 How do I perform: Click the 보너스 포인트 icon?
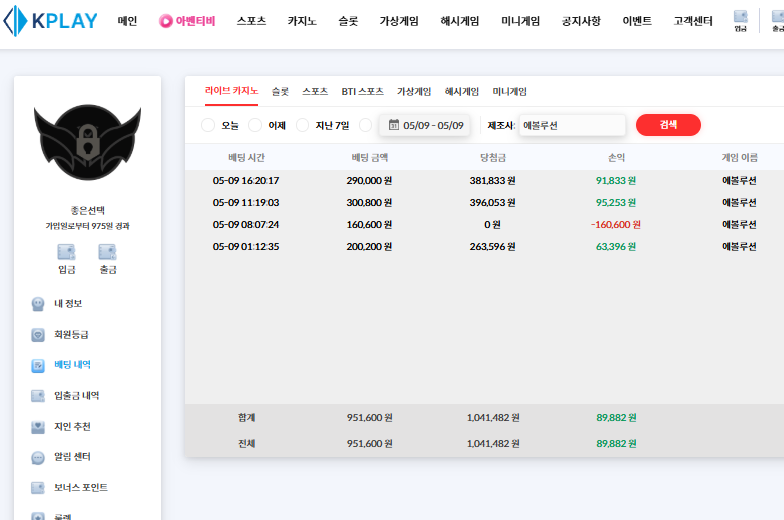tap(38, 488)
